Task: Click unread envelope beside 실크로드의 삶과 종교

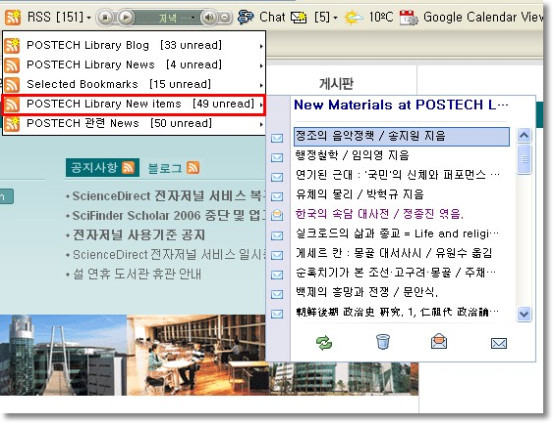Action: click(277, 236)
